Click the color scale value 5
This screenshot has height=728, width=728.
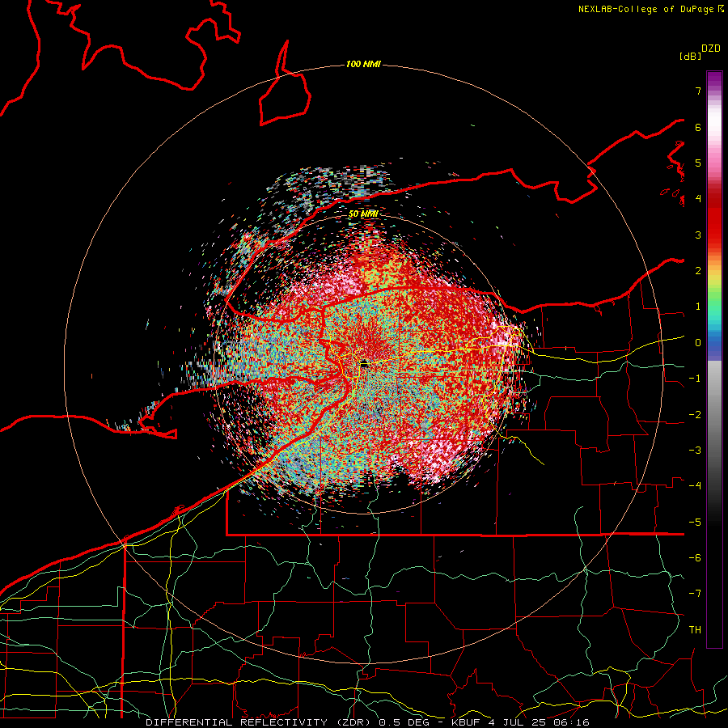pyautogui.click(x=698, y=163)
